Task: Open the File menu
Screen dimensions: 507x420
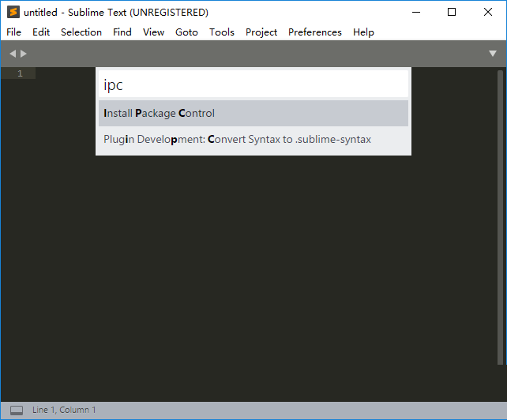Action: click(14, 32)
